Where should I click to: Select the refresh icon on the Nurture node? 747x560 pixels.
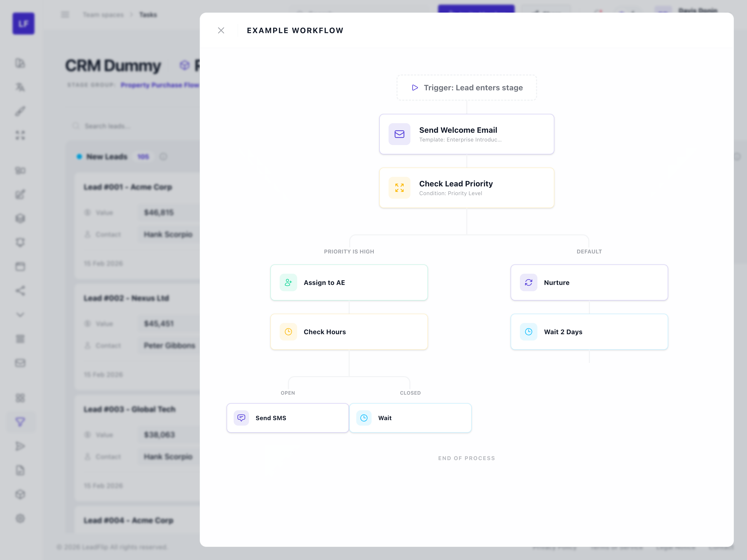click(528, 282)
